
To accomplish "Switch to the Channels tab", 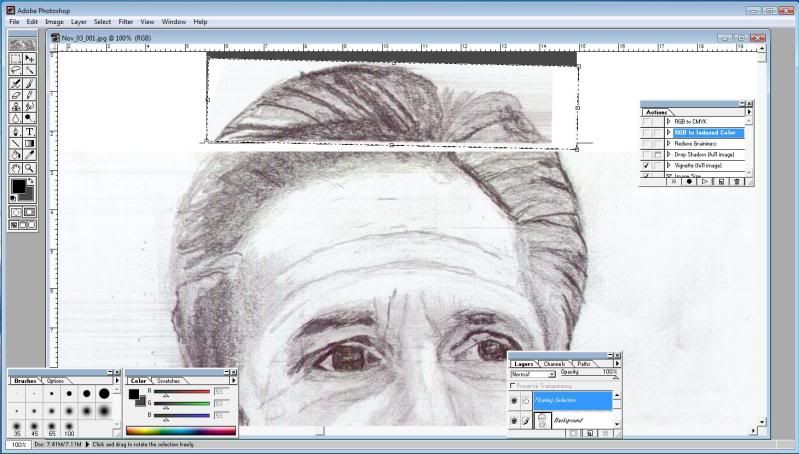I will (x=554, y=364).
